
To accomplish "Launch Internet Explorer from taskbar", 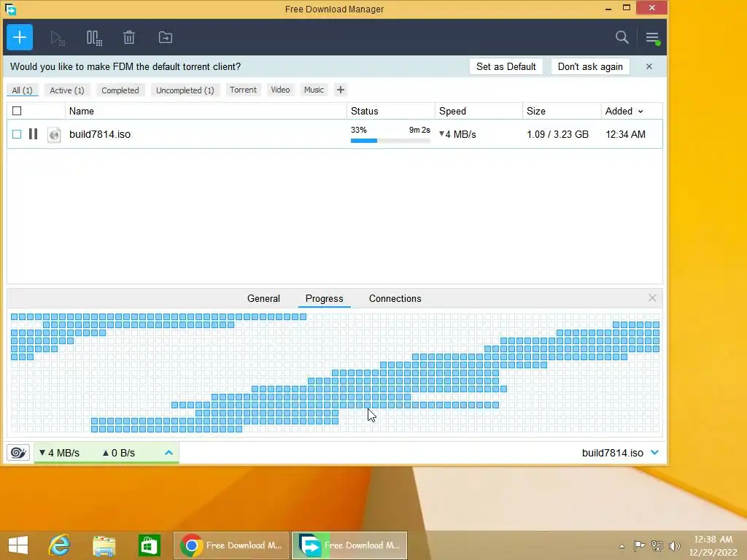I will [x=60, y=545].
